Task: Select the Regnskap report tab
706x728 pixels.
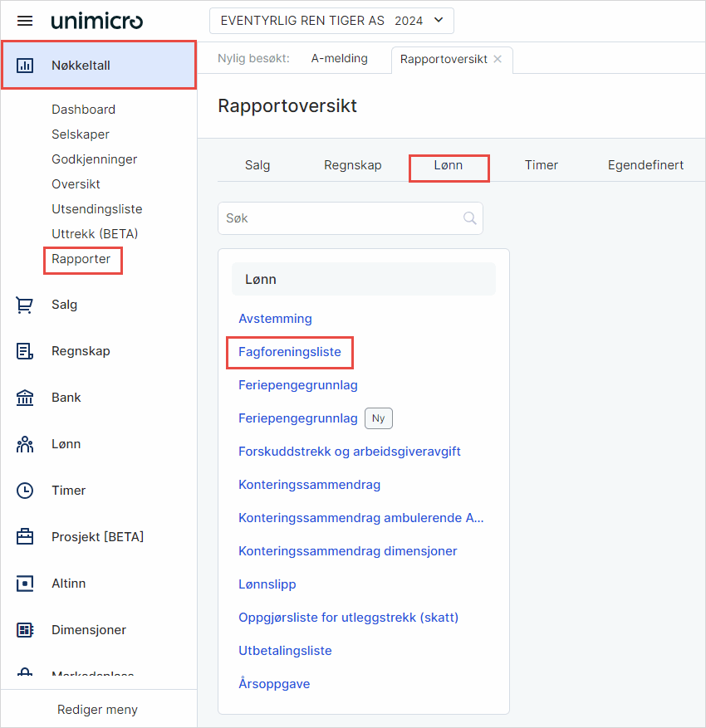Action: (x=352, y=165)
